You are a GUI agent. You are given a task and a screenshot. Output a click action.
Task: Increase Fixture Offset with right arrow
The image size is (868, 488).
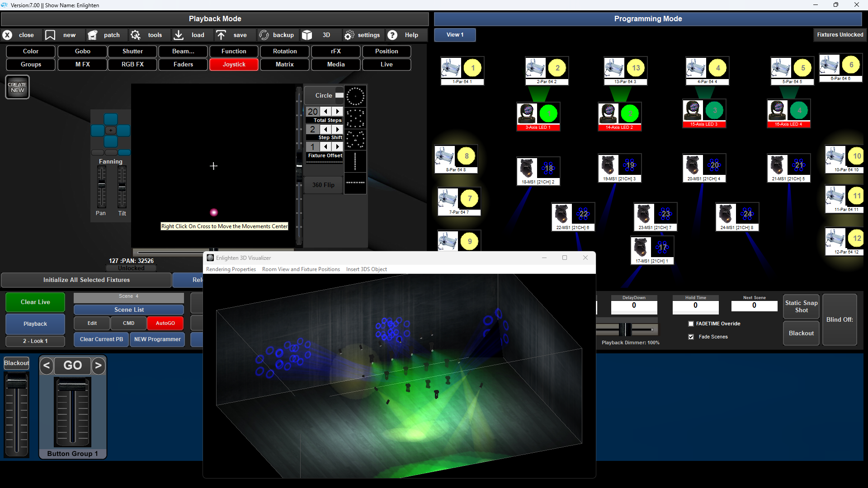pos(338,147)
